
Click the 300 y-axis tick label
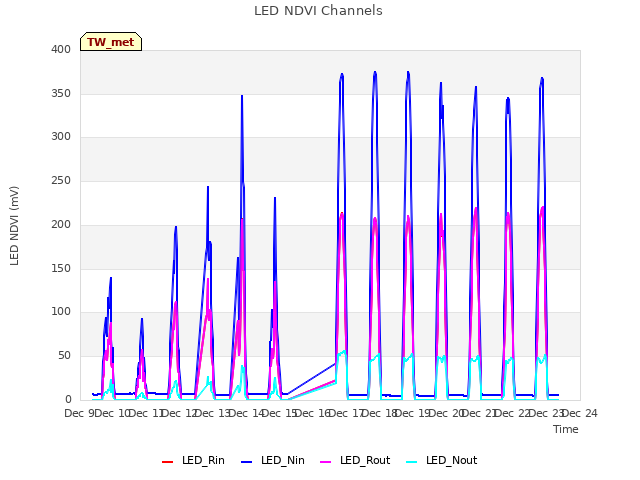[x=61, y=137]
